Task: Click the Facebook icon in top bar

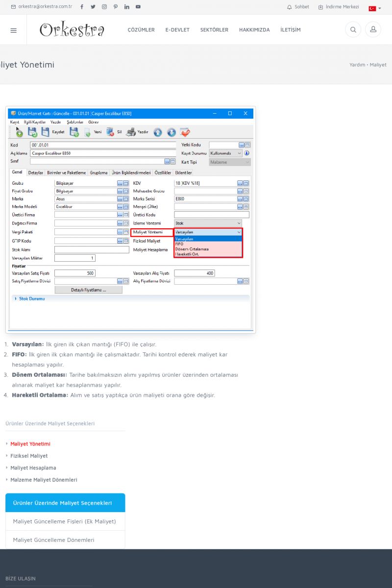Action: [x=81, y=7]
